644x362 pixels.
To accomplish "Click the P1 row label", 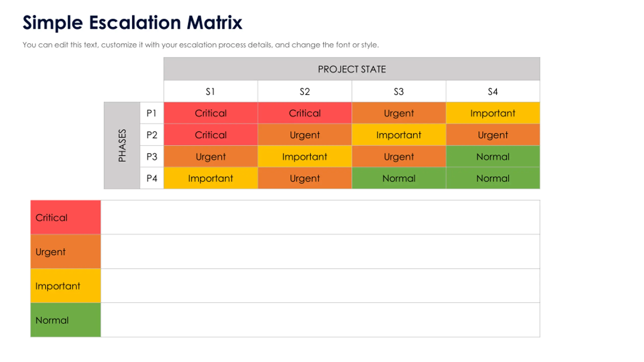I will [x=152, y=113].
